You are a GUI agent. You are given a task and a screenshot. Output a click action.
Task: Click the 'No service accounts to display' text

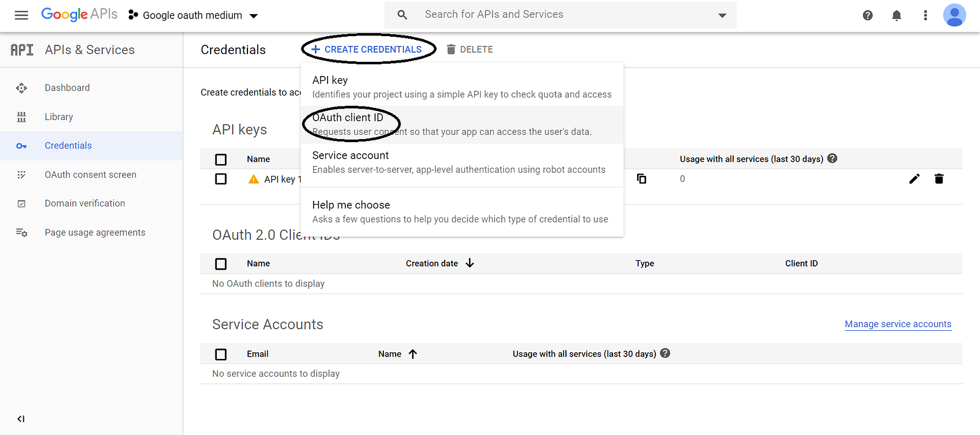(276, 374)
